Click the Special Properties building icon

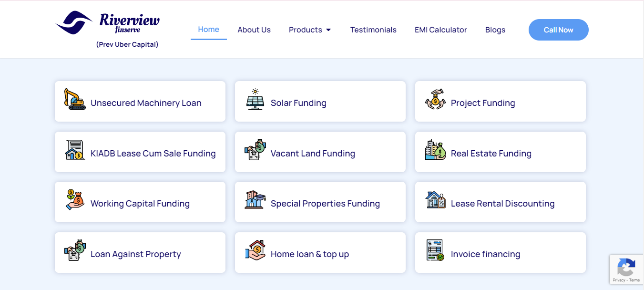(255, 200)
